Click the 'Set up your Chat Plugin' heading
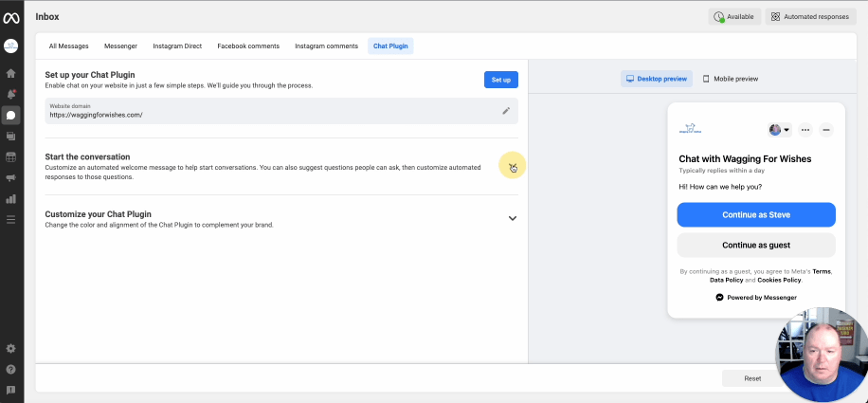 click(x=90, y=75)
